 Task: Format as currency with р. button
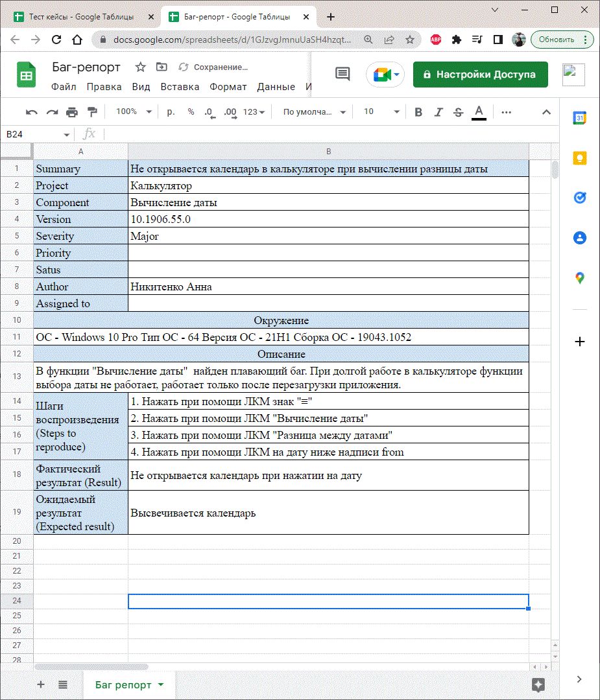coord(171,111)
